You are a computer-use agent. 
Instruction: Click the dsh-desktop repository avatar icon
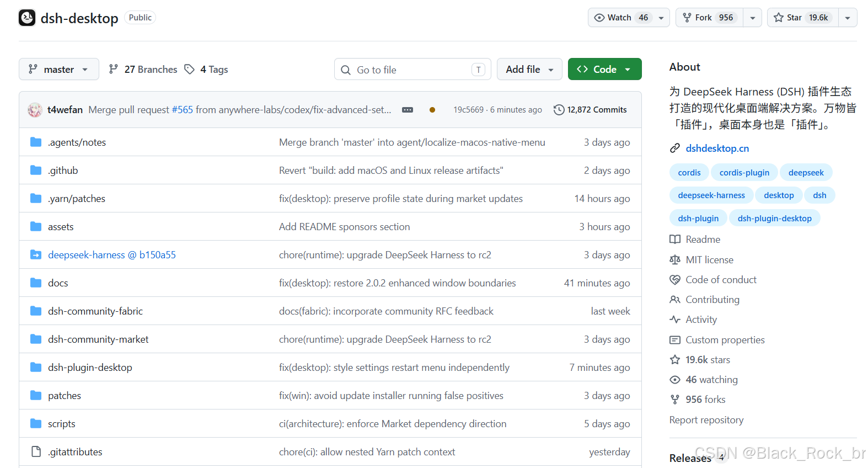27,18
